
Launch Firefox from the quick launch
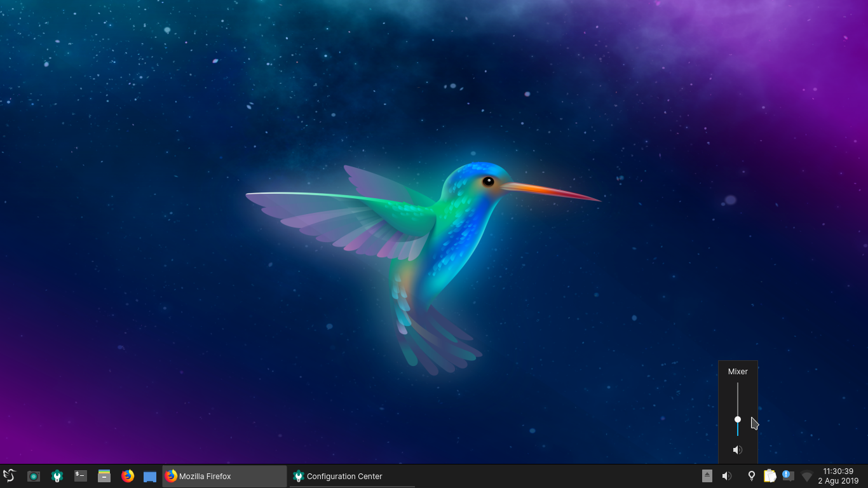point(128,476)
